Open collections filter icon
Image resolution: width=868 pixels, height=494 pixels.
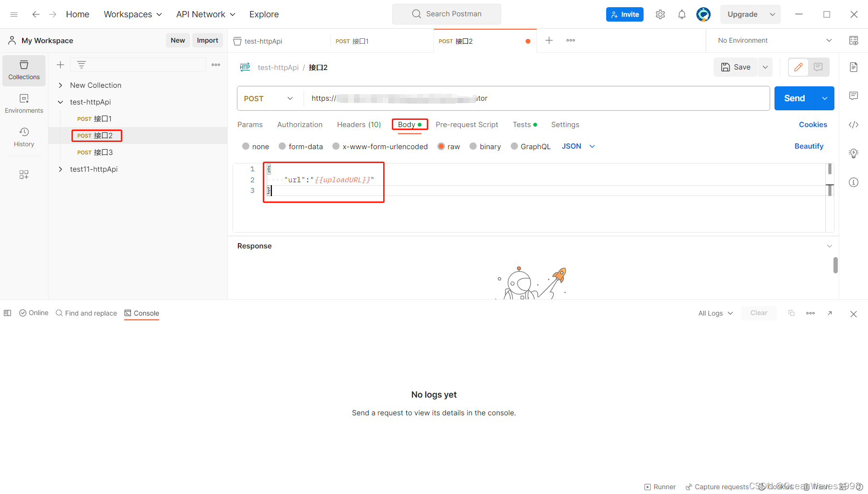click(82, 65)
